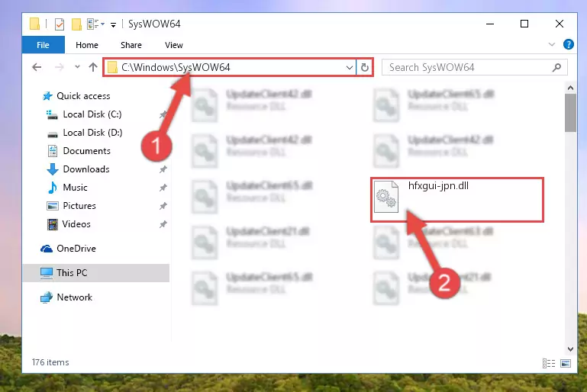Click the hfxgui-jpn.dll gear file icon
Image resolution: width=587 pixels, height=392 pixels.
pyautogui.click(x=386, y=197)
